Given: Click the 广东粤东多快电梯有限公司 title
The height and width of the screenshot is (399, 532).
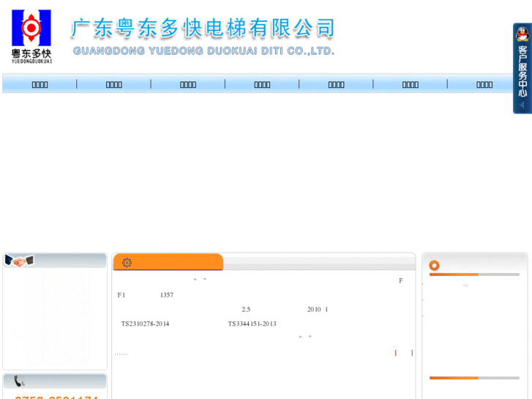Looking at the screenshot, I should (x=203, y=28).
